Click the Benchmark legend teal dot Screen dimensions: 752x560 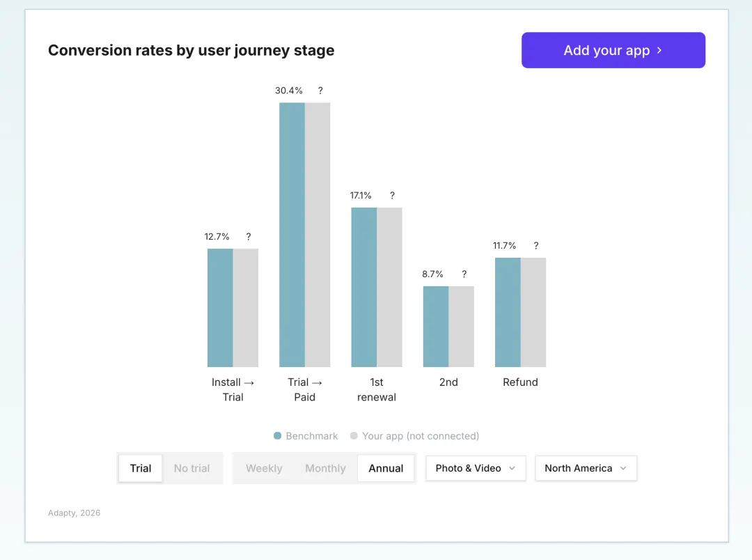tap(278, 436)
